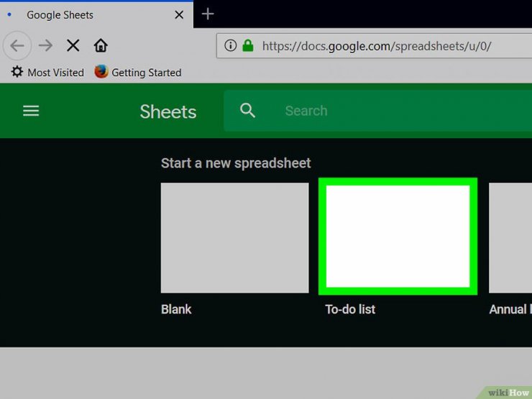The height and width of the screenshot is (399, 532).
Task: Open the Getting Started bookmark
Action: click(x=138, y=72)
